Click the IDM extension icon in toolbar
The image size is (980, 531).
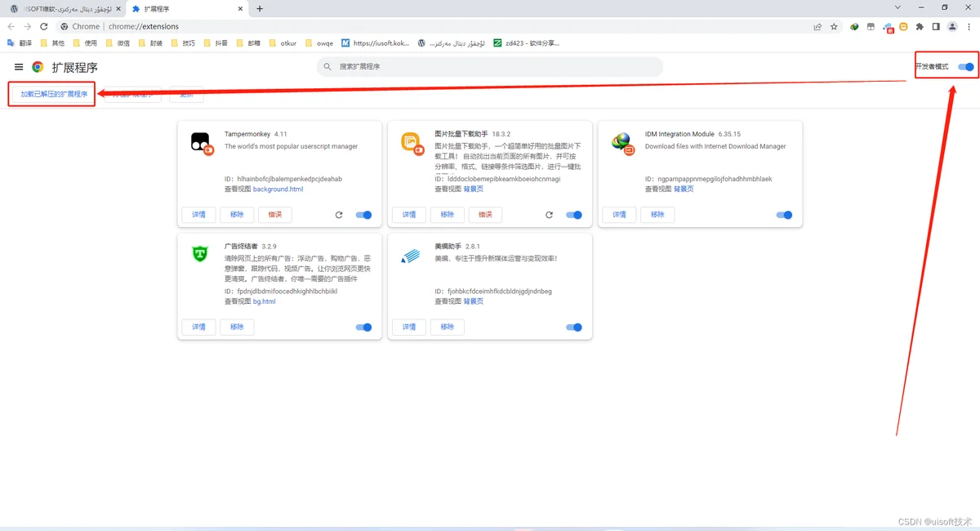pos(854,27)
